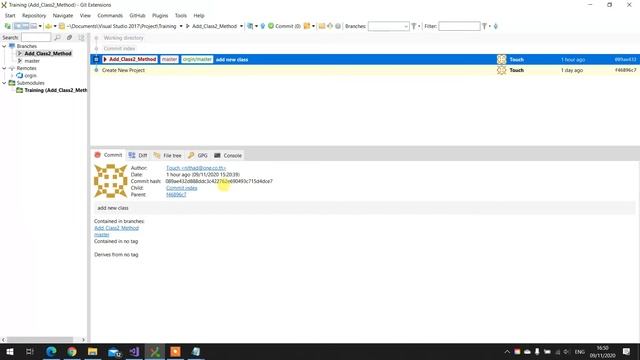This screenshot has height=360, width=640.
Task: Select the Commit index row
Action: click(x=365, y=49)
